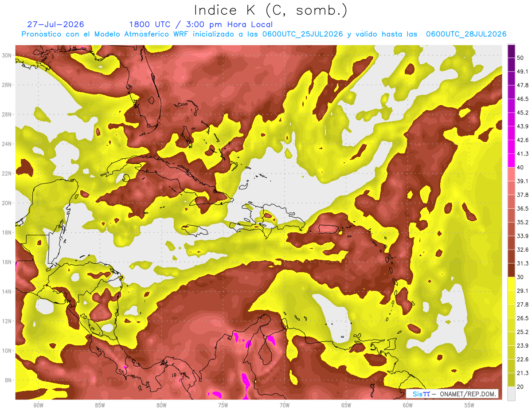Image resolution: width=532 pixels, height=411 pixels.
Task: Click "0600UTC_28JUL2026" valid-until time in the subtitle
Action: point(466,34)
